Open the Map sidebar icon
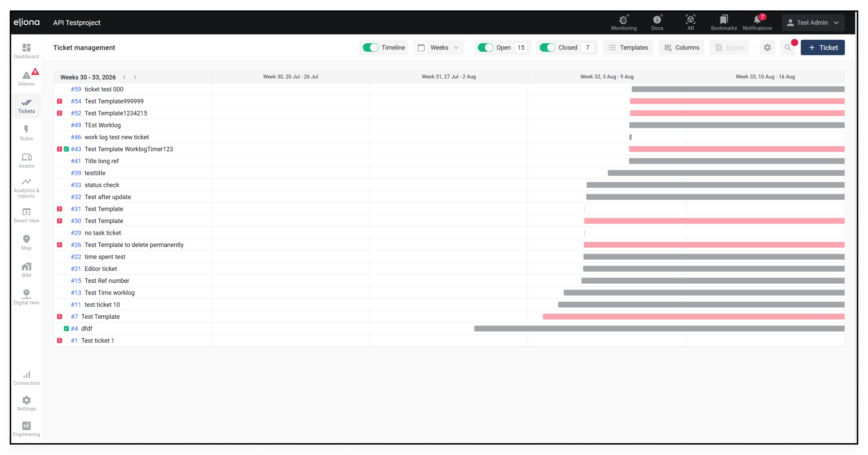Viewport: 868px width, 455px height. 26,242
